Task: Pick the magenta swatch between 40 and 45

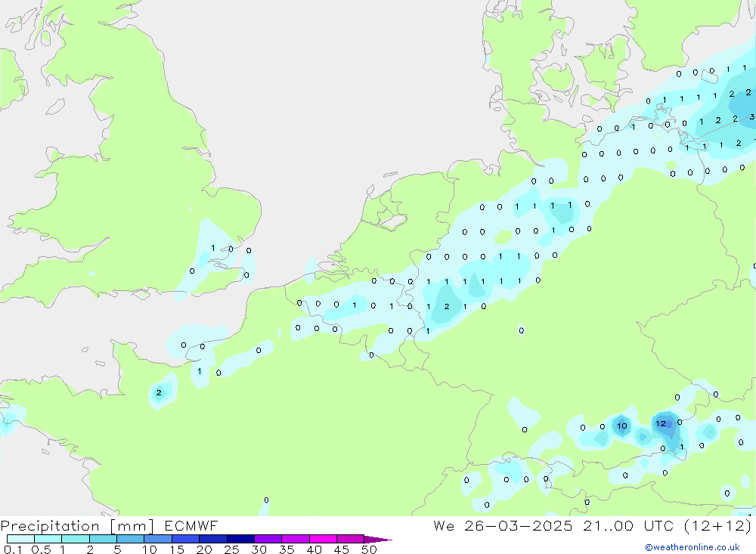Action: coord(323,539)
